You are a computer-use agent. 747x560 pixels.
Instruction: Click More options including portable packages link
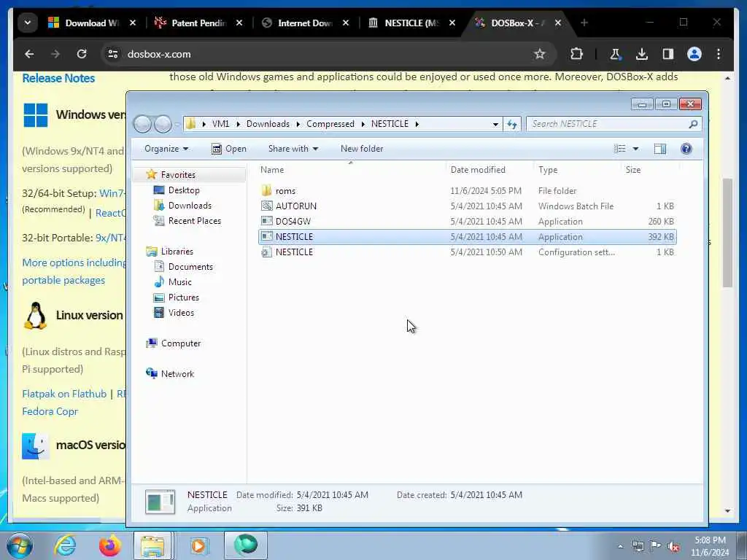74,271
